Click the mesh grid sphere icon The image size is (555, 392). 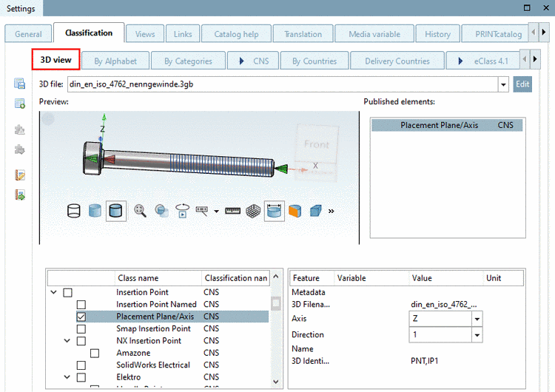click(x=253, y=211)
